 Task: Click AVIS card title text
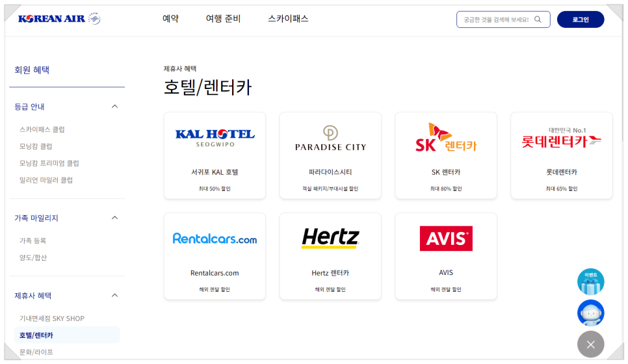click(446, 273)
